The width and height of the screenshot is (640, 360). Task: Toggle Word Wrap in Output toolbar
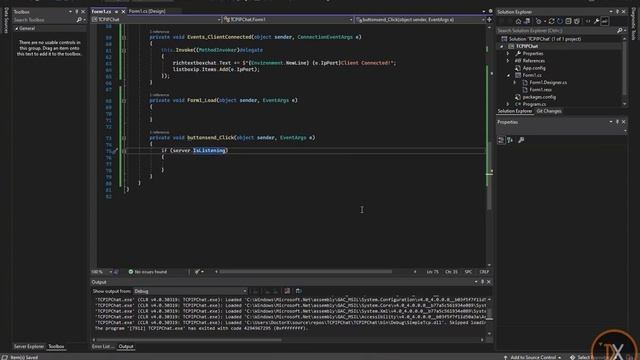[299, 291]
